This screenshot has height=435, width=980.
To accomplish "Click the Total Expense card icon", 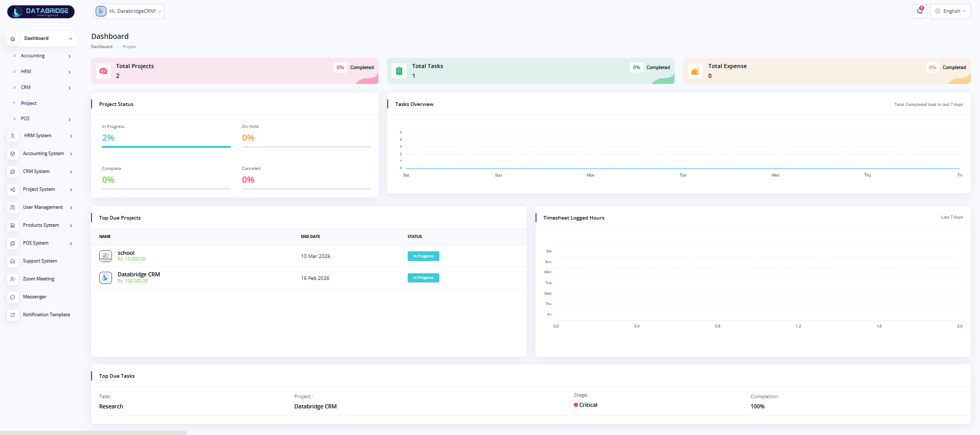I will (x=695, y=71).
